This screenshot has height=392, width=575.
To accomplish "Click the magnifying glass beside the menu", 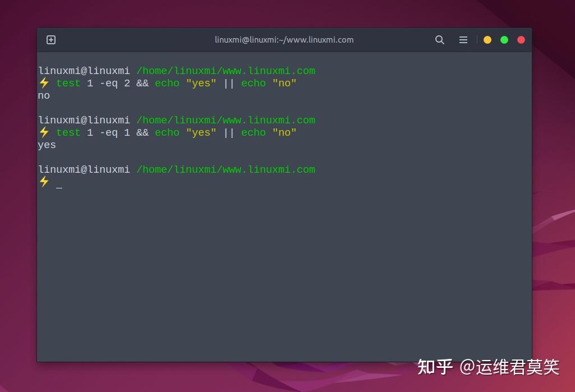I will click(440, 40).
